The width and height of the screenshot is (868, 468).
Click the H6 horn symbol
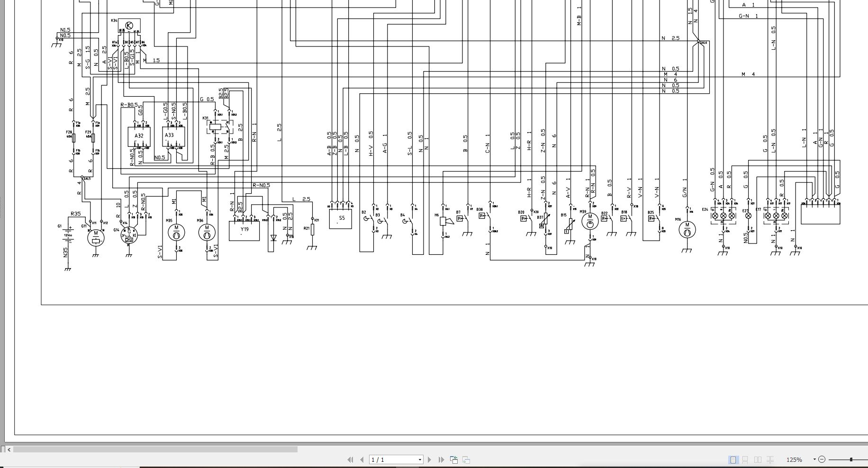pos(446,221)
